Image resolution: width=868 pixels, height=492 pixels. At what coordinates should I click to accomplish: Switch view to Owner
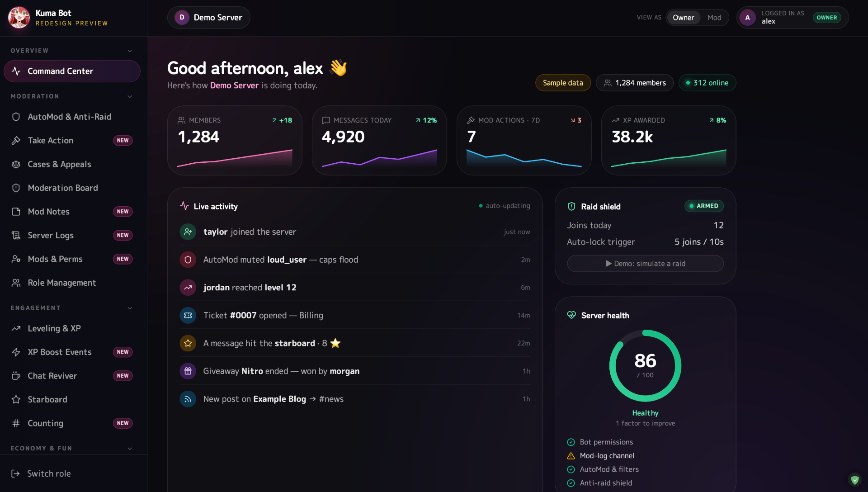coord(683,18)
